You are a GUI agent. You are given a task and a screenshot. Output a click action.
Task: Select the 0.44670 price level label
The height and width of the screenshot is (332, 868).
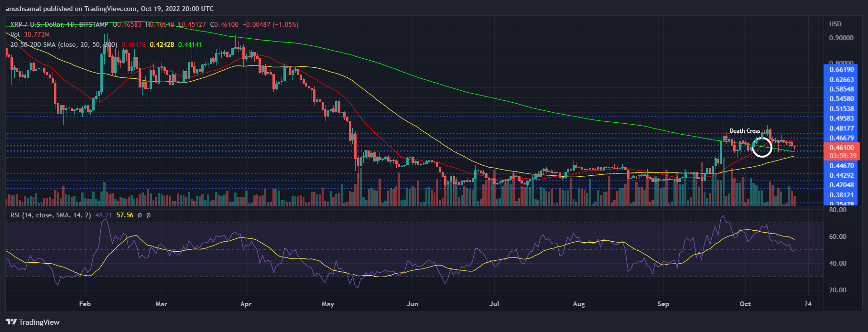pos(842,166)
